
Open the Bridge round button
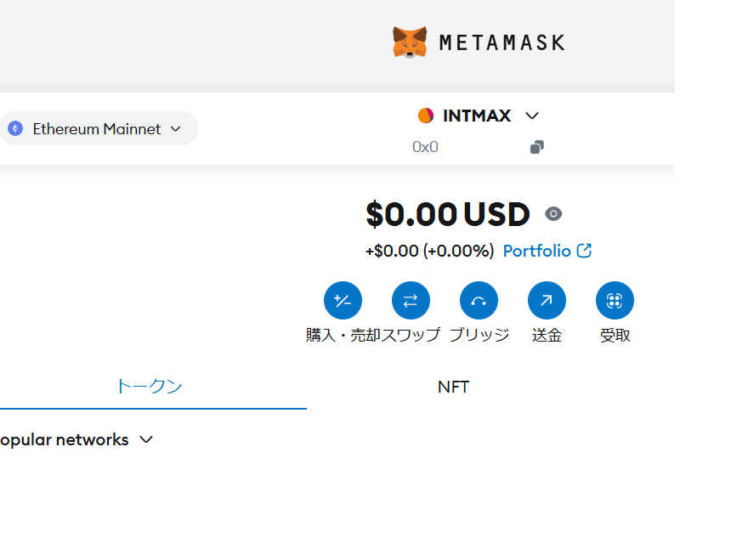point(479,301)
